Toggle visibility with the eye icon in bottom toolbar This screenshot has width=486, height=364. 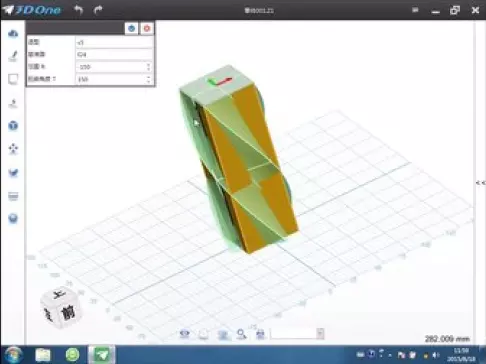185,333
